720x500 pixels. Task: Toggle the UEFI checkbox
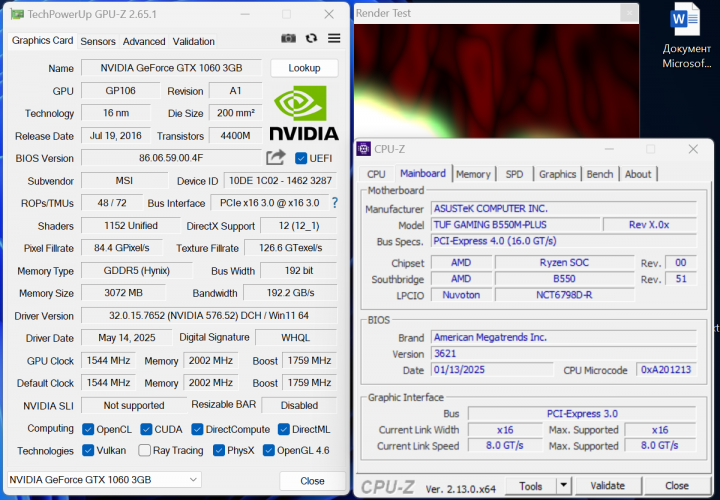click(x=301, y=158)
